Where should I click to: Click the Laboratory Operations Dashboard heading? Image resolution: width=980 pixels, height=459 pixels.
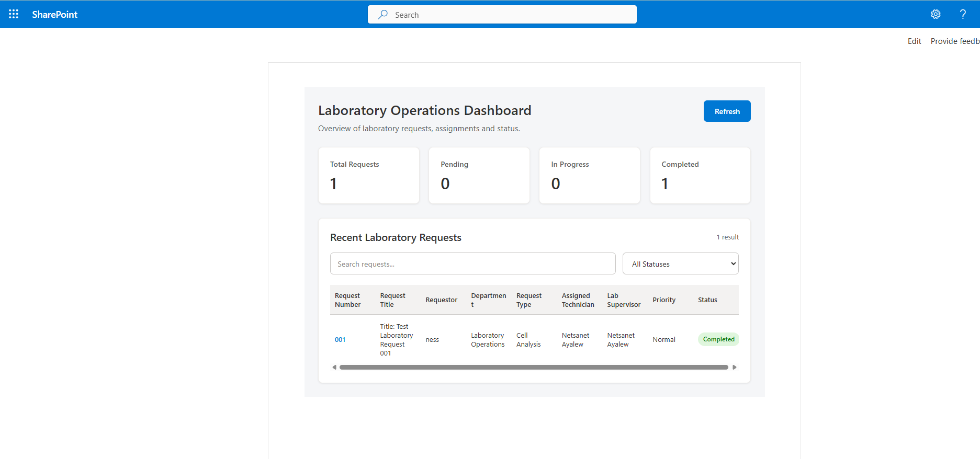(x=424, y=111)
